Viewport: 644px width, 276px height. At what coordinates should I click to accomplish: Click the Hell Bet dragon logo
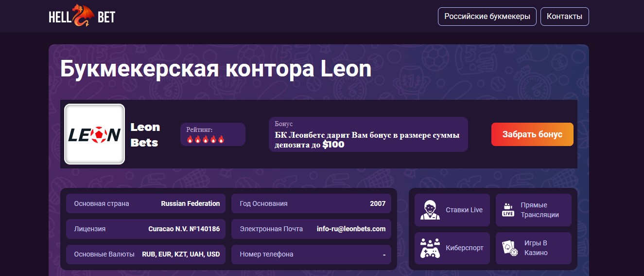click(x=82, y=16)
